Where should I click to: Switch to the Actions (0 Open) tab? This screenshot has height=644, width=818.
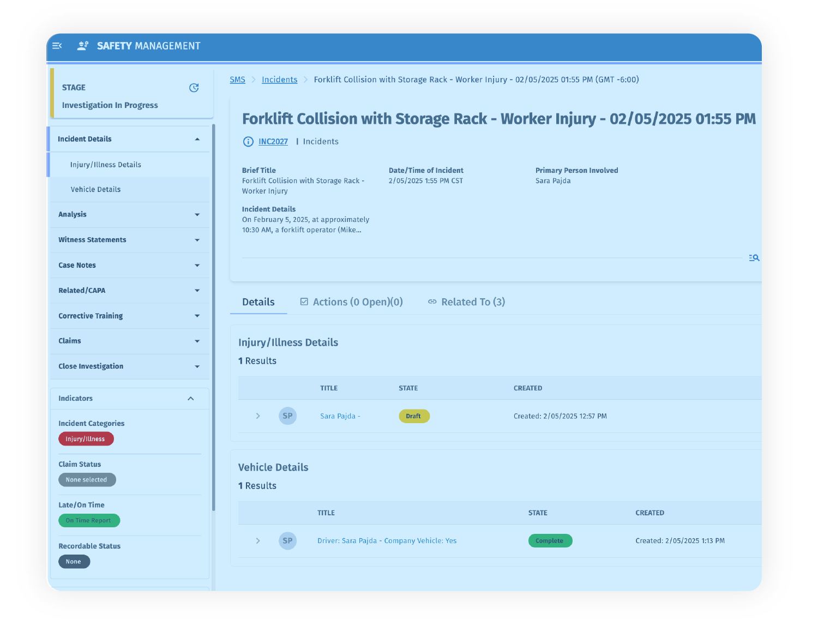click(352, 302)
